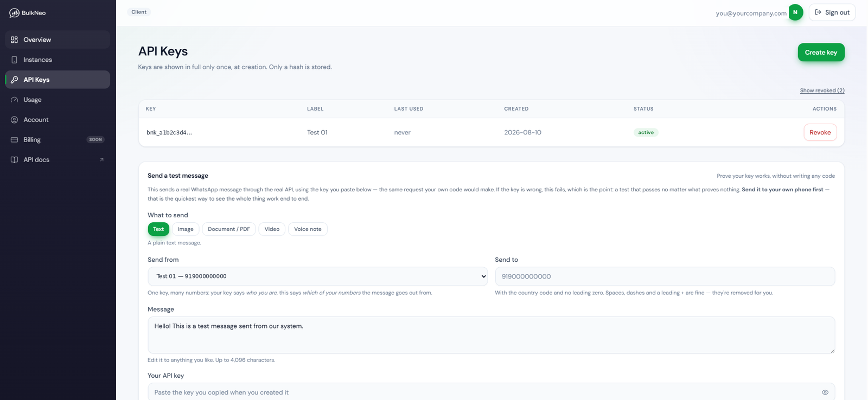Screen dimensions: 868x400
Task: Click the green 'active' status badge
Action: pyautogui.click(x=646, y=132)
